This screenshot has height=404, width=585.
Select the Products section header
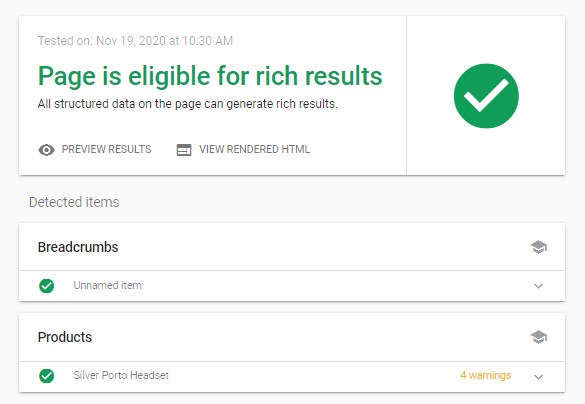(x=292, y=337)
